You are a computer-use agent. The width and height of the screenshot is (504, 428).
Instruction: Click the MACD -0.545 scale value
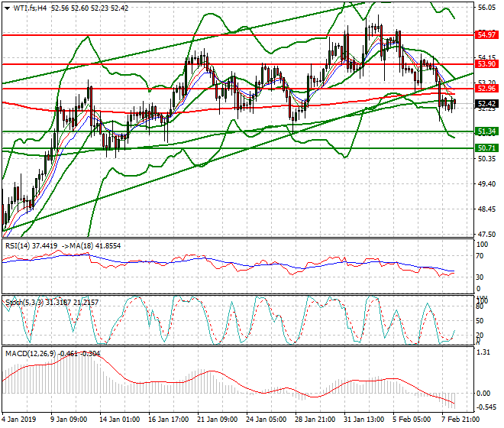pyautogui.click(x=486, y=407)
